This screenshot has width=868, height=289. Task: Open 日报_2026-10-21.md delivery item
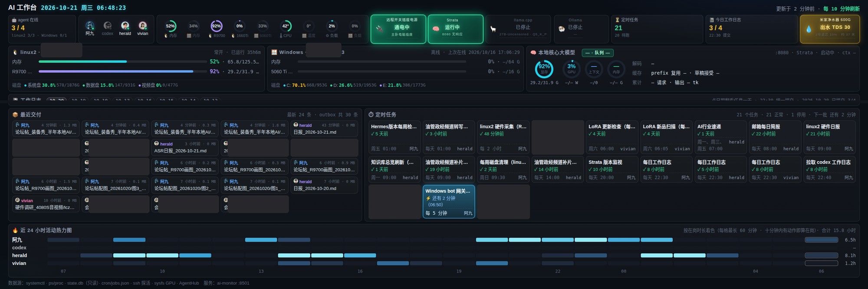(324, 129)
